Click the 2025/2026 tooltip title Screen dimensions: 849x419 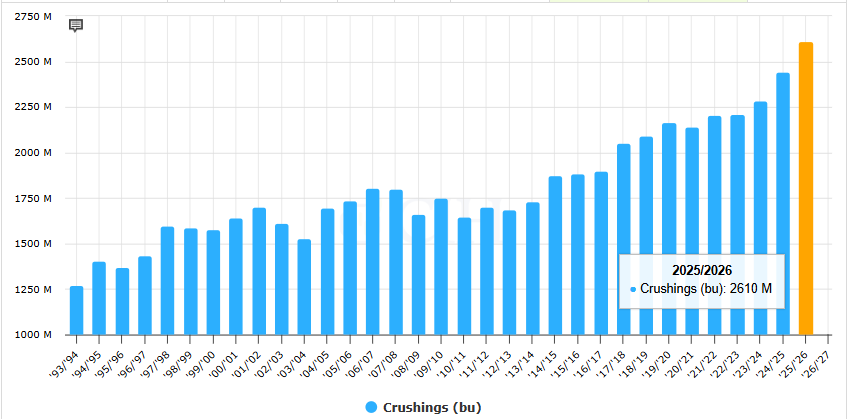click(701, 270)
